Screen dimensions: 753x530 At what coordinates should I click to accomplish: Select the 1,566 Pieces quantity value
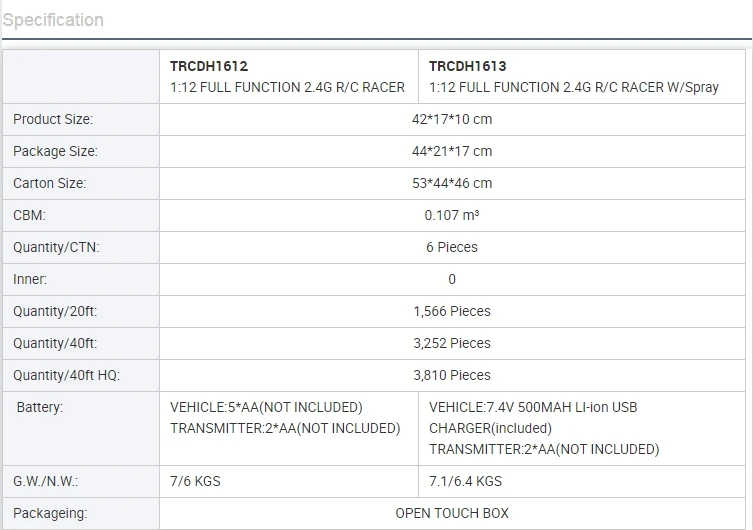pos(452,311)
